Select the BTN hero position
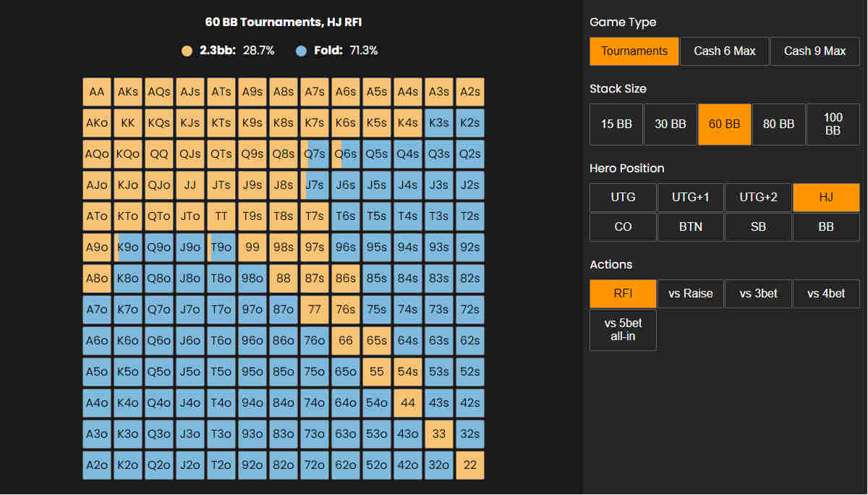868x495 pixels. (x=691, y=227)
